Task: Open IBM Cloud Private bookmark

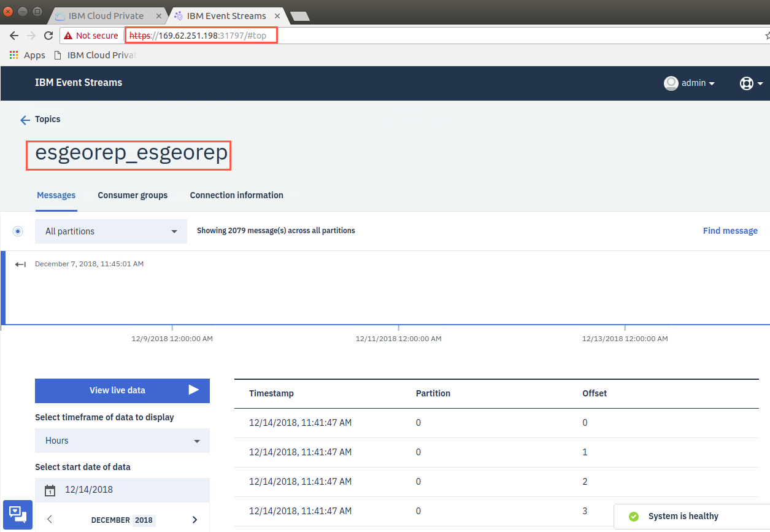Action: [x=95, y=55]
